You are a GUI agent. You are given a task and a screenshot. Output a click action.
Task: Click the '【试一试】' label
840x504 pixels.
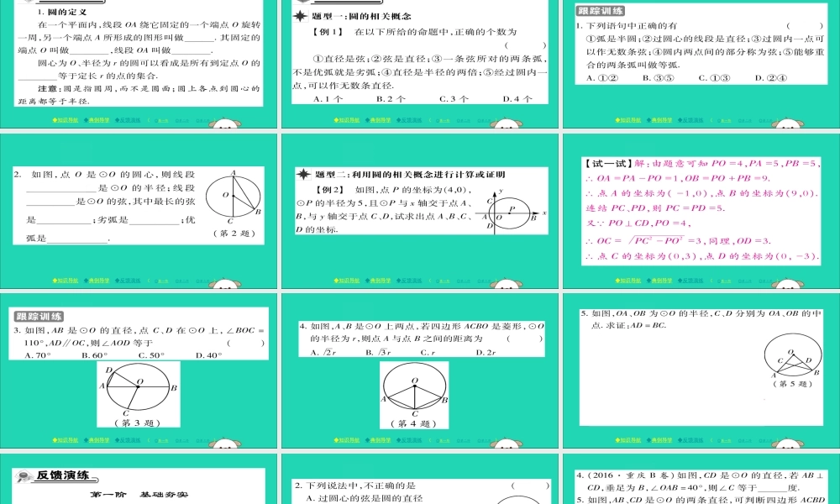point(608,163)
